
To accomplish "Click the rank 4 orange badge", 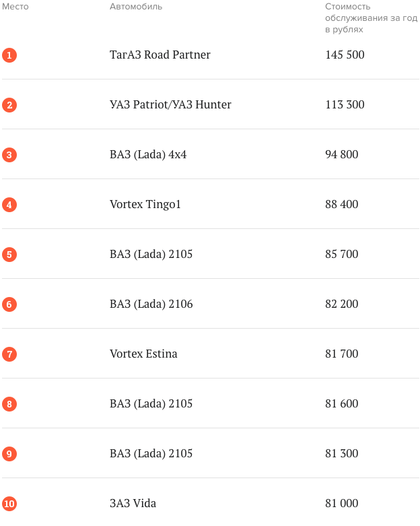I will (9, 205).
